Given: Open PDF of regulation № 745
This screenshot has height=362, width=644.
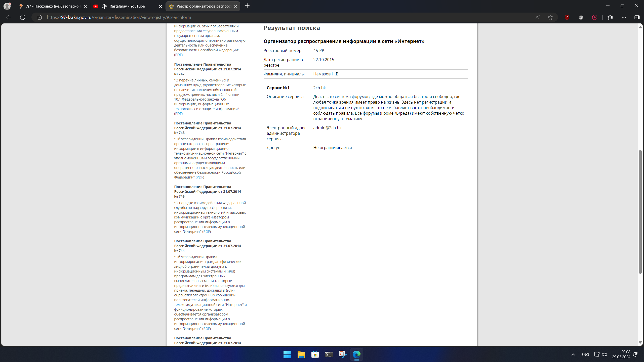Looking at the screenshot, I should click(x=207, y=232).
